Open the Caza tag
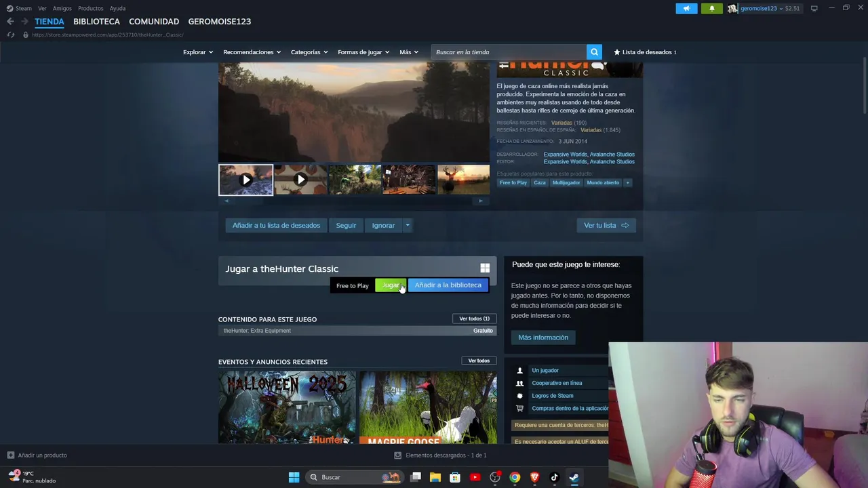The width and height of the screenshot is (868, 488). tap(540, 182)
